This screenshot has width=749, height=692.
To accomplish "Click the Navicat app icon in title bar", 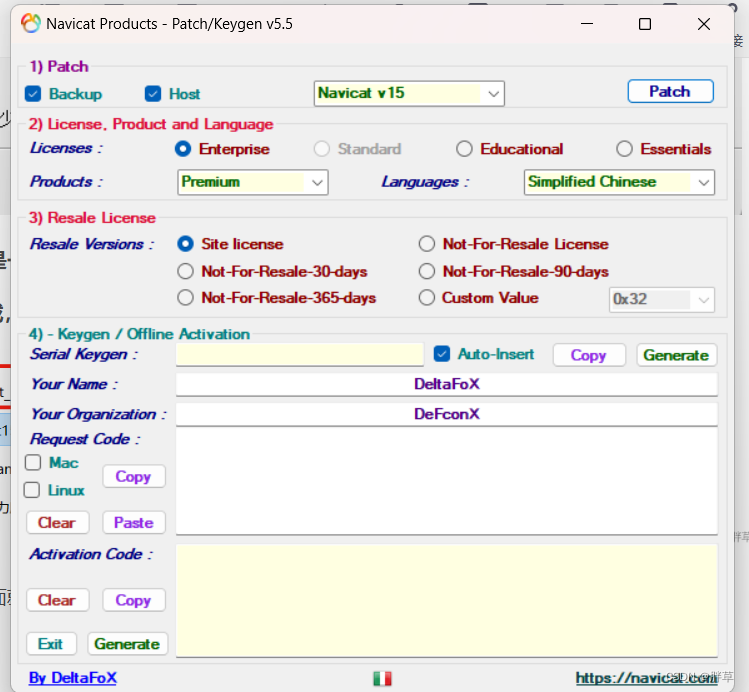I will coord(31,23).
